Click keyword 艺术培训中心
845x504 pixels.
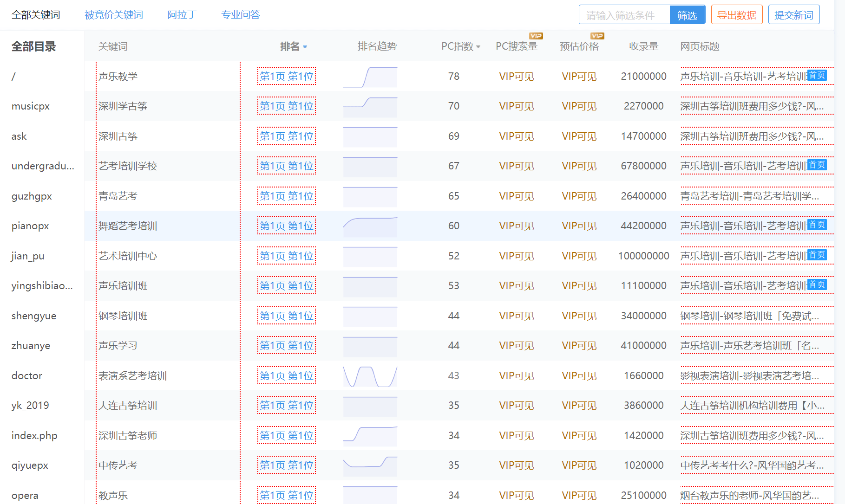(128, 256)
